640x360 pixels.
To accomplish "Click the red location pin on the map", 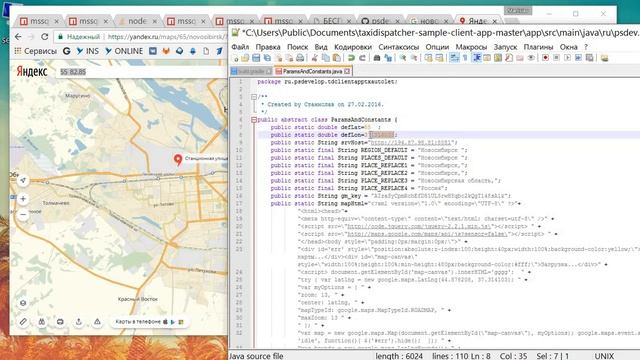I will [x=178, y=160].
